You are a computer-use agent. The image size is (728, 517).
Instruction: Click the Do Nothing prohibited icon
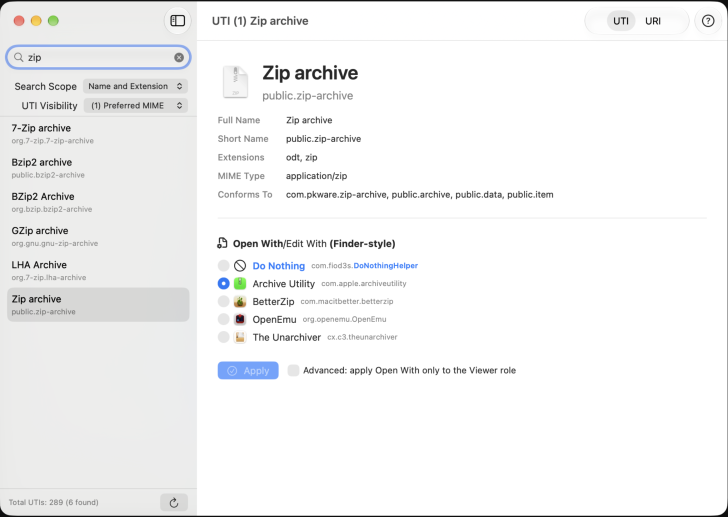240,265
